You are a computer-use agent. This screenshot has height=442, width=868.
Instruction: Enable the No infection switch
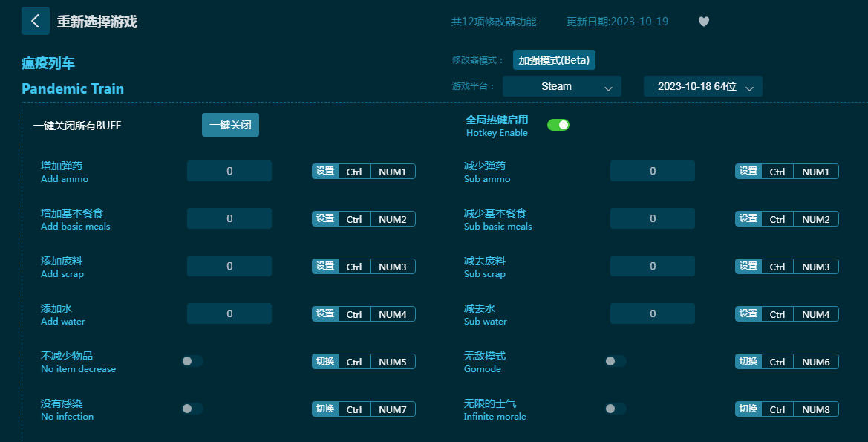(x=192, y=409)
